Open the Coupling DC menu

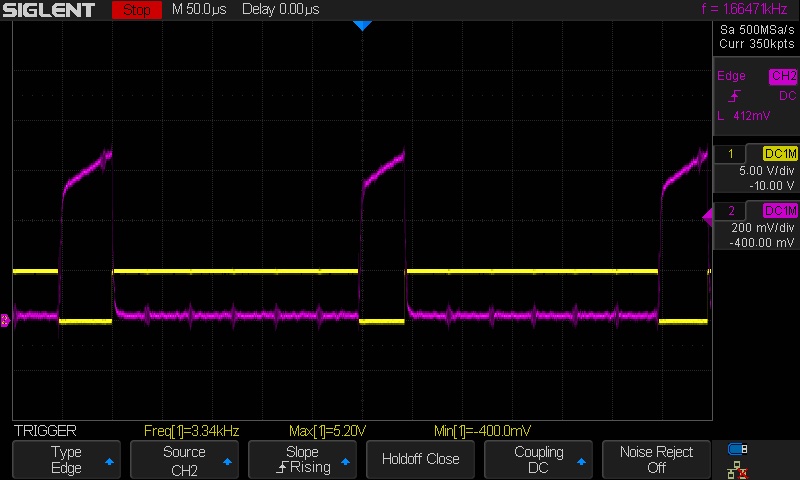(538, 460)
